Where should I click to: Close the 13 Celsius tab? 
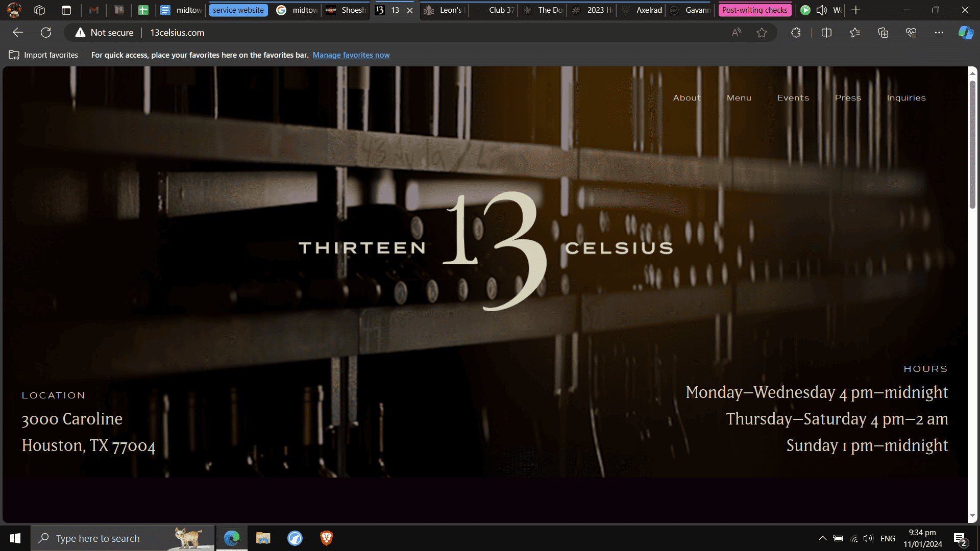pos(410,10)
